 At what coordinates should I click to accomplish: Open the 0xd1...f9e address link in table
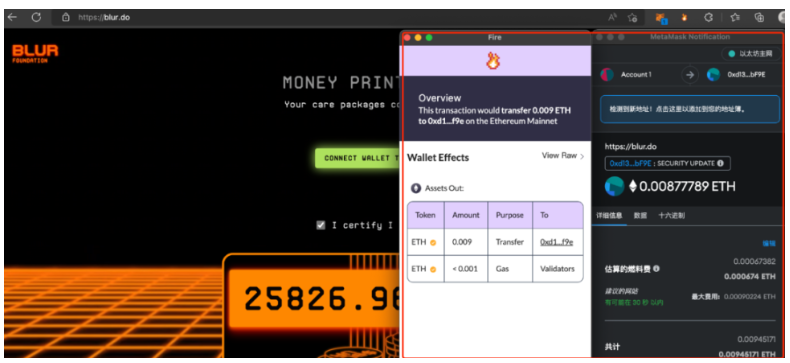tap(556, 242)
